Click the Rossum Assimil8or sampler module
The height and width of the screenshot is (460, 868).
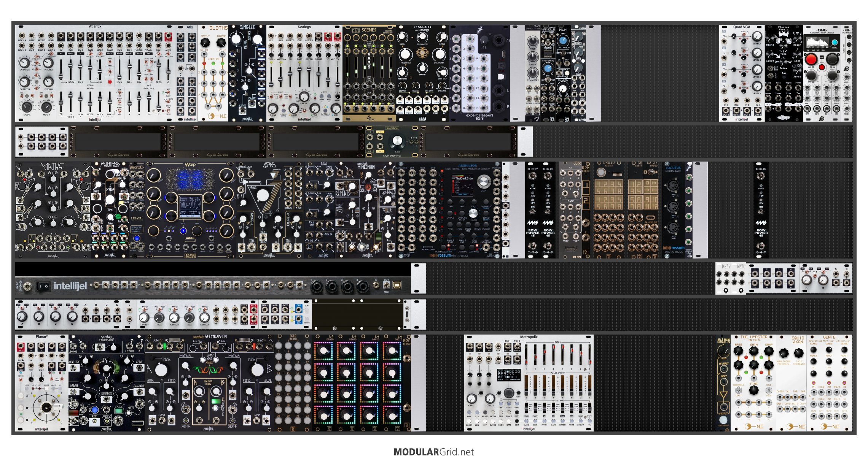tap(449, 210)
